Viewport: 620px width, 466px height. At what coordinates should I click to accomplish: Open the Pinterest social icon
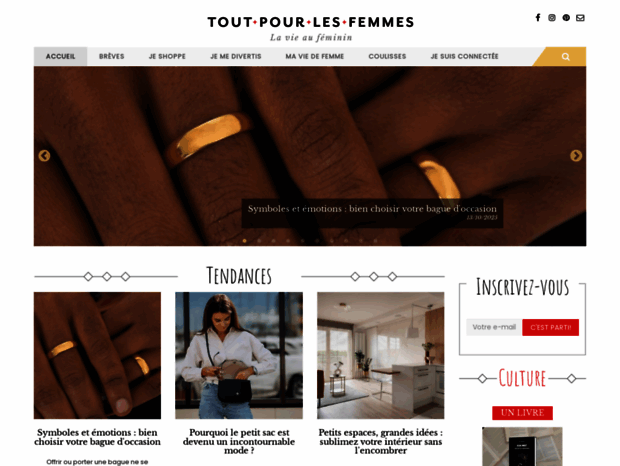tap(566, 18)
